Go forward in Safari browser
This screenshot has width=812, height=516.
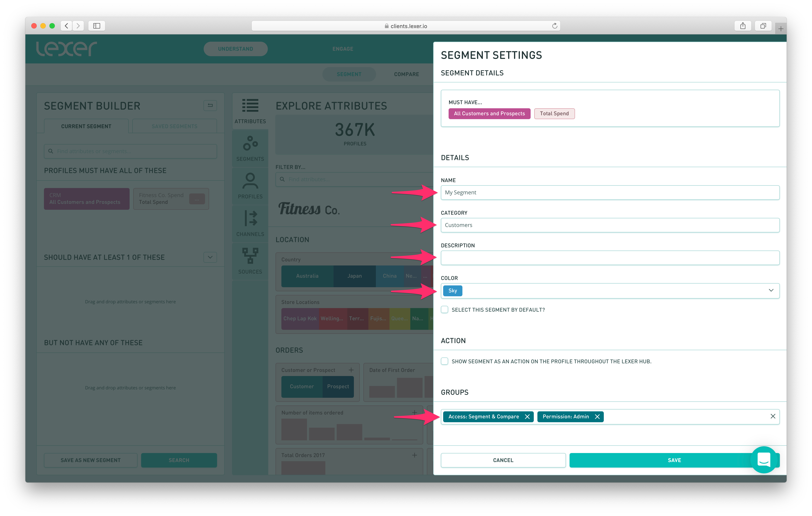tap(78, 26)
